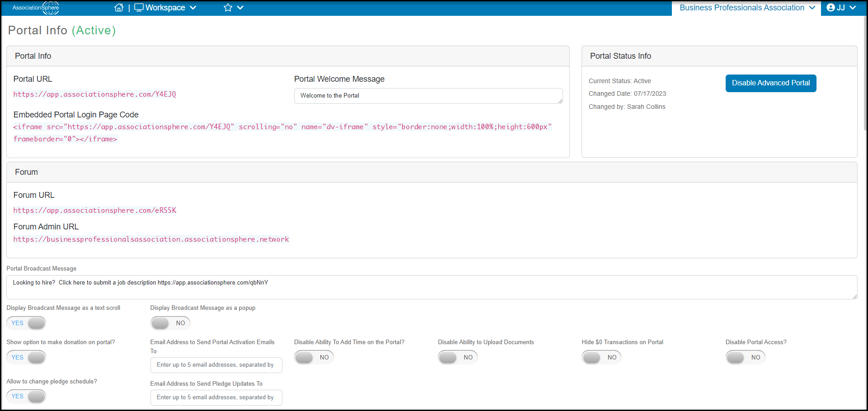
Task: Open the Forum Admin URL link
Action: 151,239
